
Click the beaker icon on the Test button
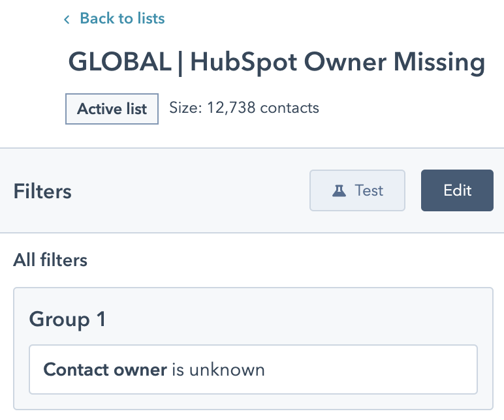(339, 190)
